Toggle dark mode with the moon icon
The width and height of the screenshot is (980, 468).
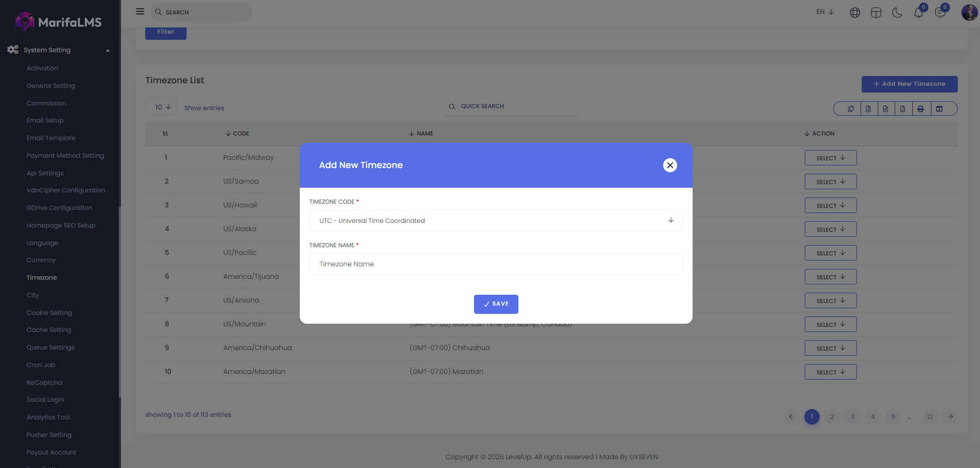897,12
